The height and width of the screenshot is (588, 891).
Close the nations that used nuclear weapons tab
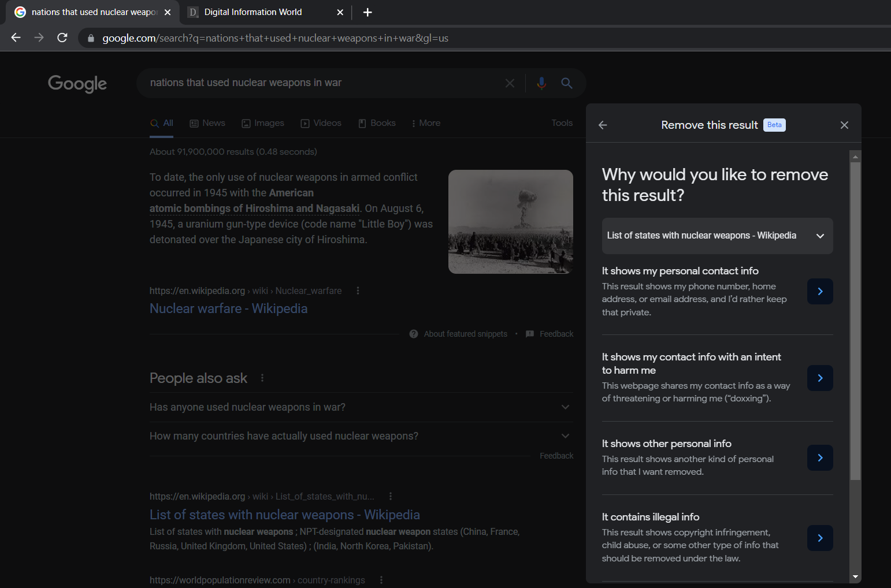pos(168,12)
